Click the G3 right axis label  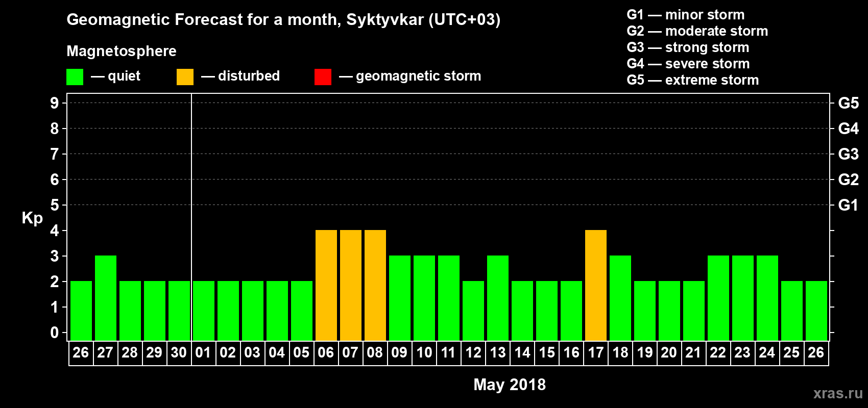click(x=849, y=154)
